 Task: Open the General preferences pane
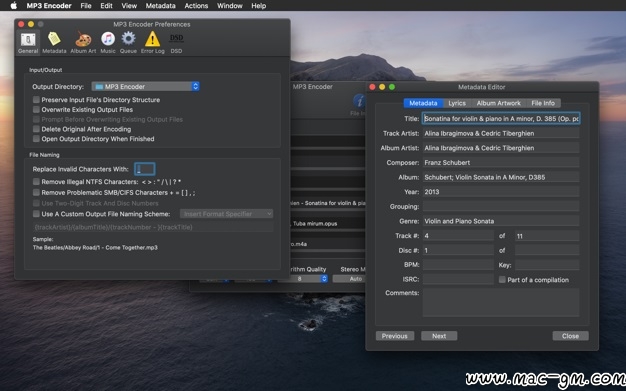tap(28, 42)
